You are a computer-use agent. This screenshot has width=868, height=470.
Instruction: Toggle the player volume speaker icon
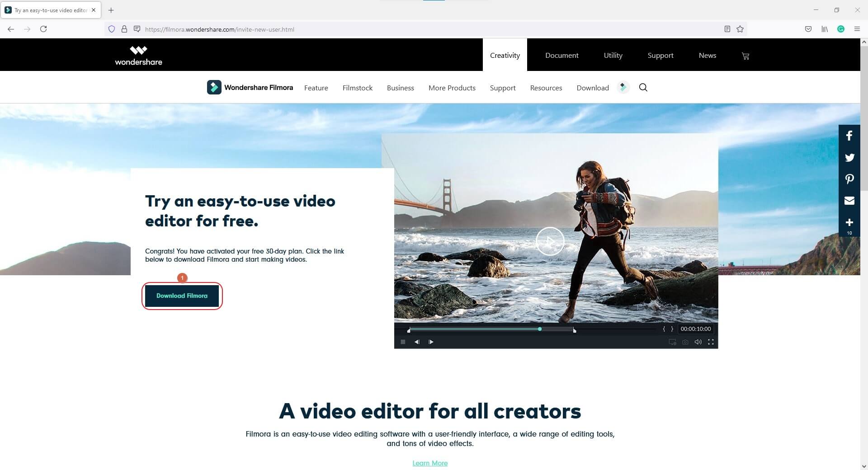point(698,342)
